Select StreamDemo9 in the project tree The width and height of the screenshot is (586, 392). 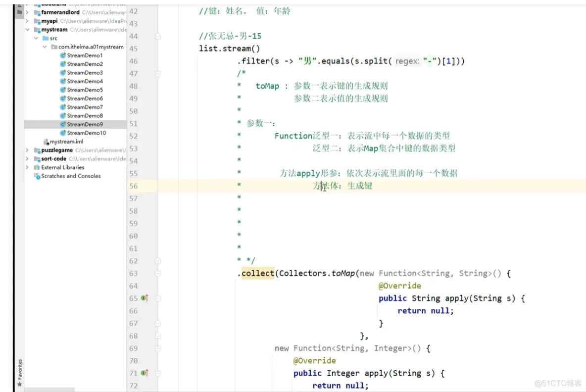click(85, 124)
